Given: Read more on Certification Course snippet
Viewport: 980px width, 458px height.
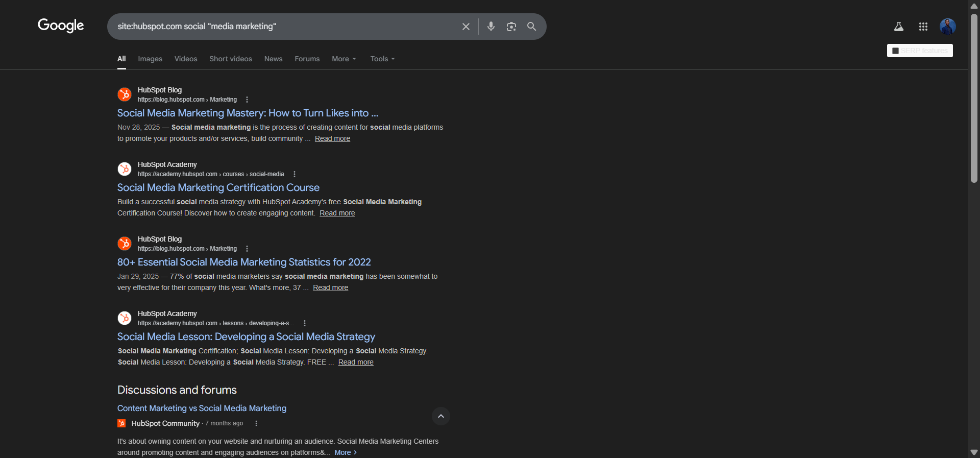Looking at the screenshot, I should click(x=337, y=213).
